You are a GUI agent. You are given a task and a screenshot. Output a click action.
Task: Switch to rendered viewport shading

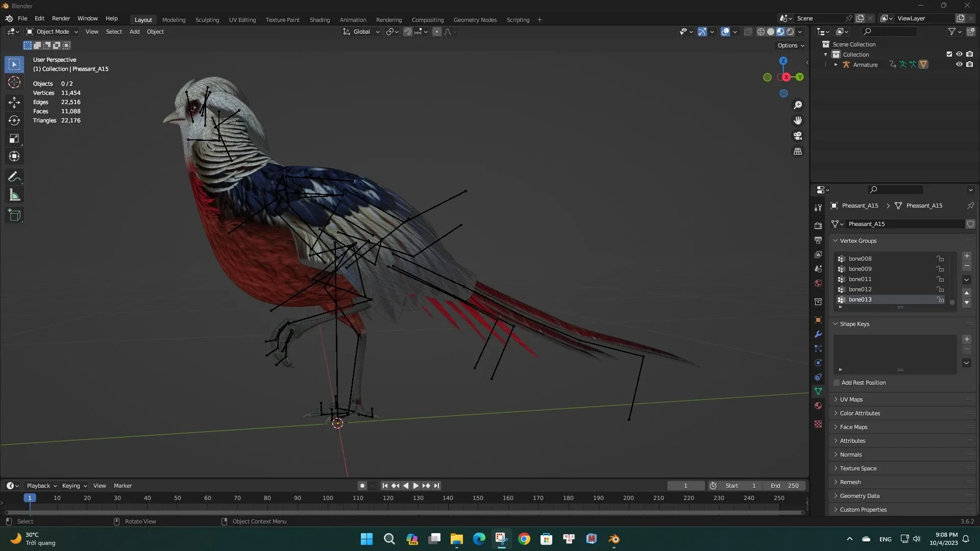790,32
